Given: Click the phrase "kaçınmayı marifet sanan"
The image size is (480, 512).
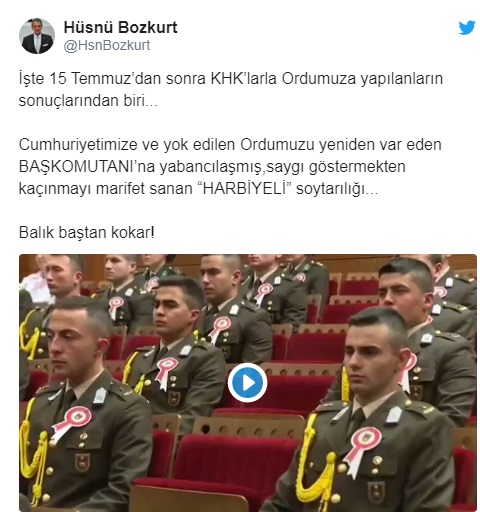Looking at the screenshot, I should pyautogui.click(x=106, y=189).
